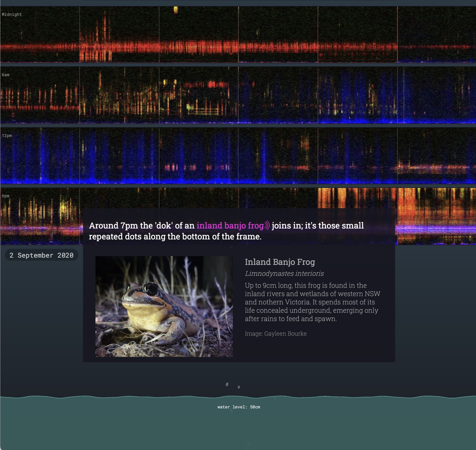Image resolution: width=476 pixels, height=450 pixels.
Task: Select the "6am" spectrogram row label
Action: tap(5, 75)
